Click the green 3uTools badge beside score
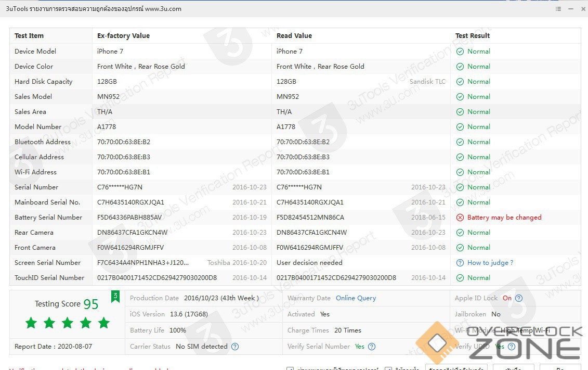This screenshot has height=370, width=588. (115, 297)
